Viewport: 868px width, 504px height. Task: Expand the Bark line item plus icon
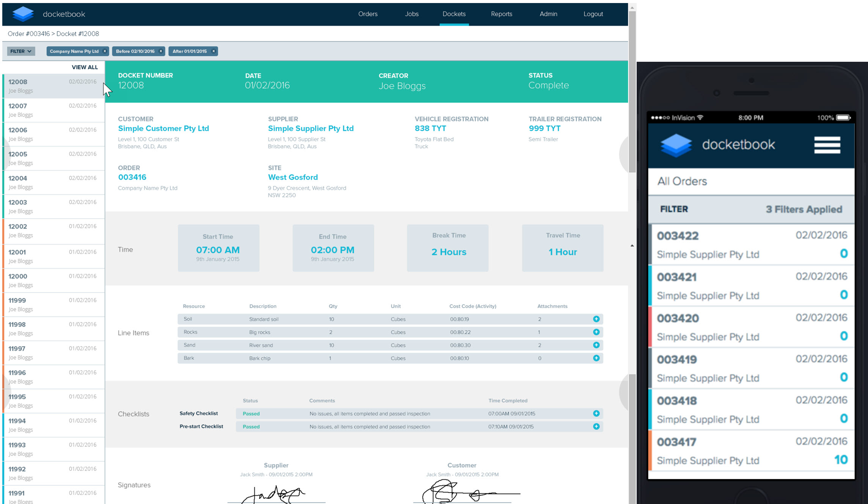click(596, 358)
